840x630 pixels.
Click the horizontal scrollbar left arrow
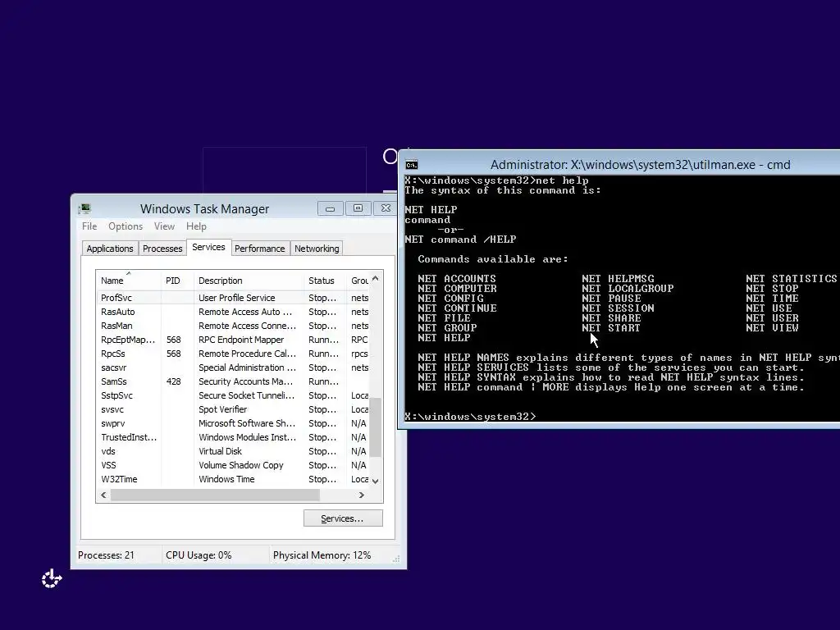point(104,495)
